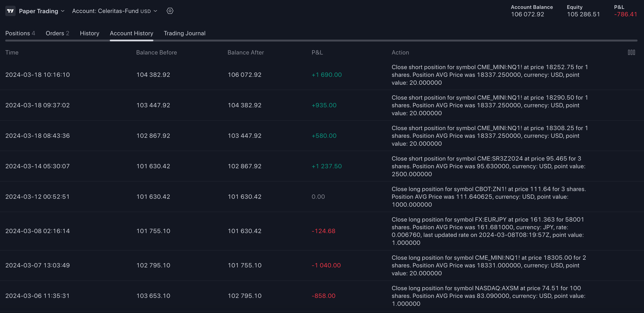Open the table columns settings icon
Screen dimensions: 644x313
click(x=631, y=53)
